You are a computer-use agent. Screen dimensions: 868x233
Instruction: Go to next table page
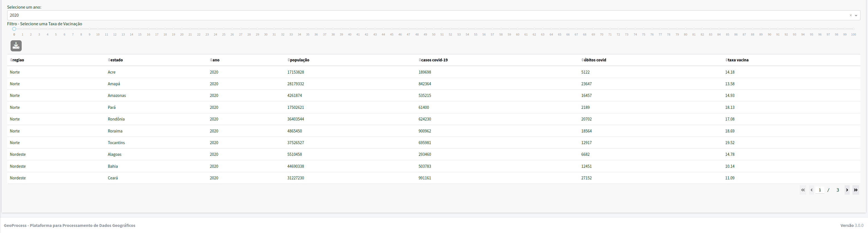point(847,190)
